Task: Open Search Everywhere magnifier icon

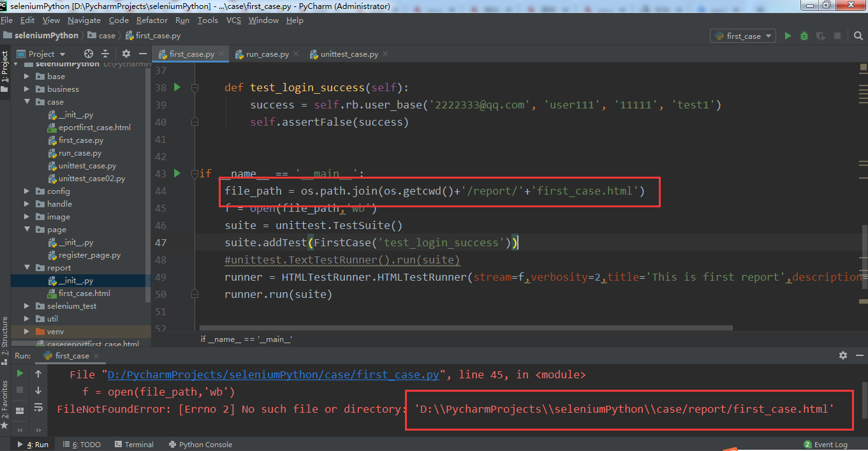Action: click(858, 36)
